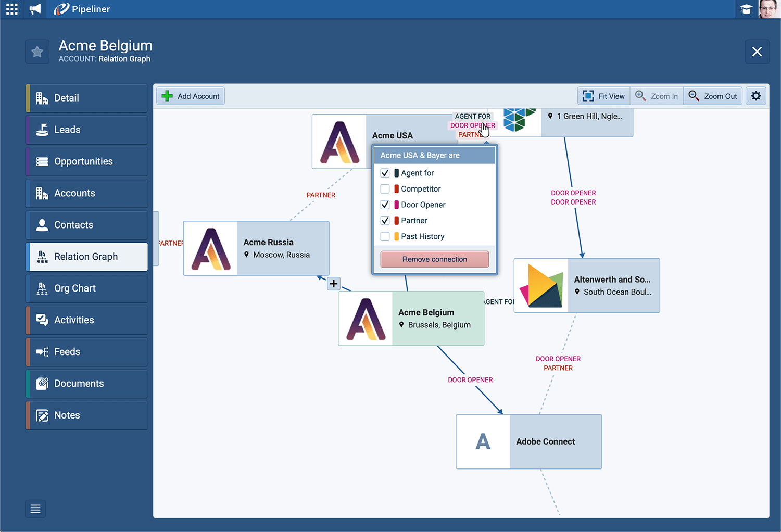The height and width of the screenshot is (532, 781).
Task: Zoom out of the relation graph
Action: click(x=713, y=96)
